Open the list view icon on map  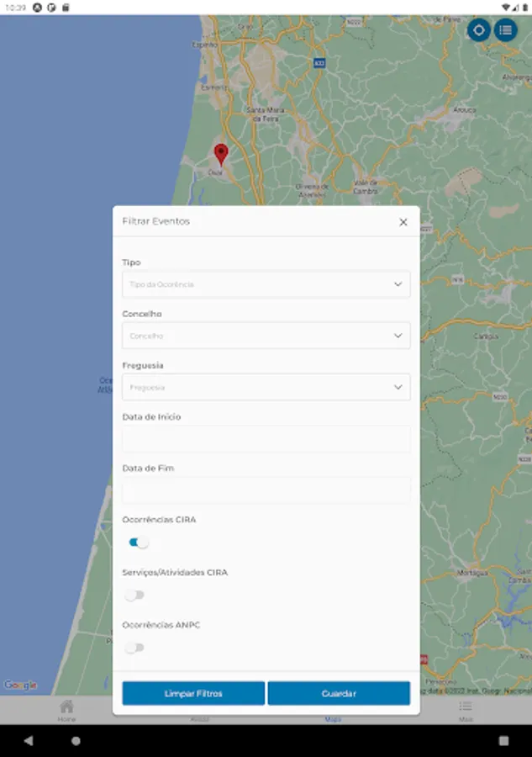tap(505, 30)
